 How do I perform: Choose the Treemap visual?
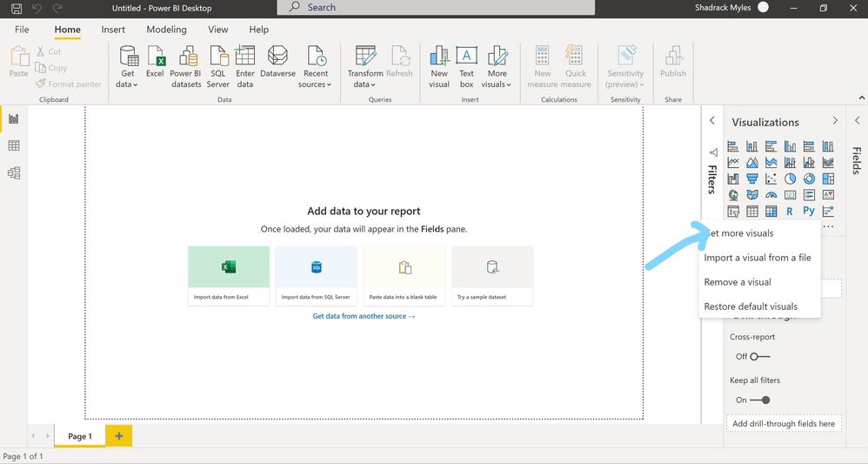pos(828,178)
